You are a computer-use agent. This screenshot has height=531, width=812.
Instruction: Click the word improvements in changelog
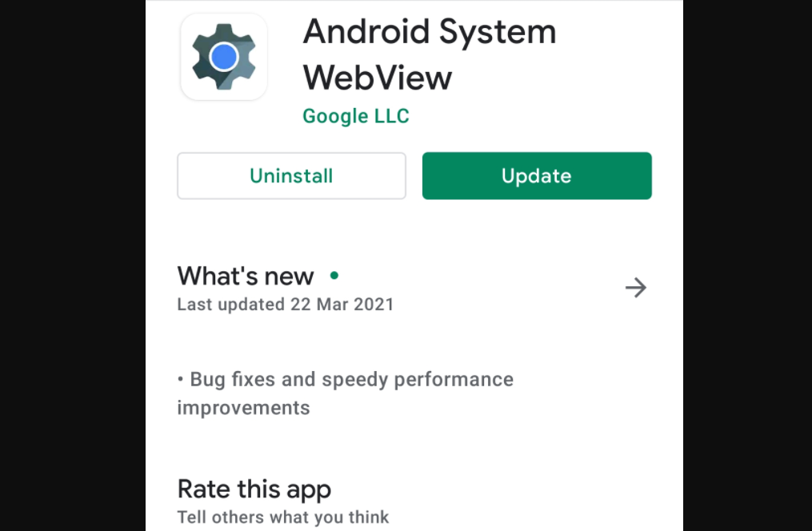click(x=243, y=408)
